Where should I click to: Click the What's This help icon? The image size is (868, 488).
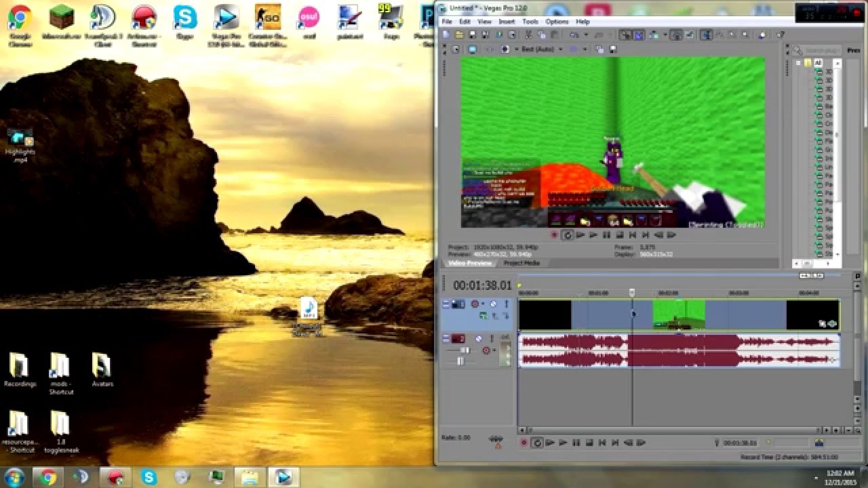tap(781, 35)
